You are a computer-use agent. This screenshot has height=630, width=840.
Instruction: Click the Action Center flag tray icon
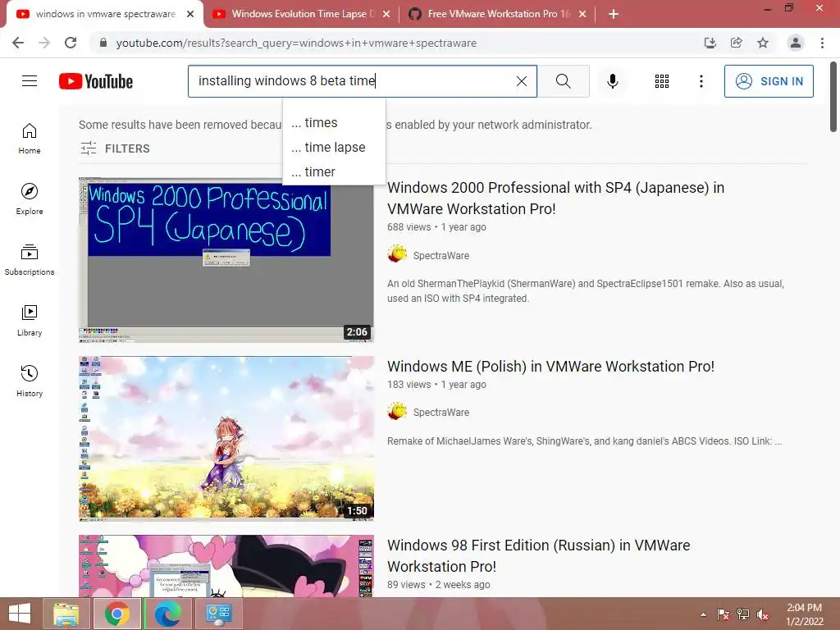pyautogui.click(x=723, y=614)
